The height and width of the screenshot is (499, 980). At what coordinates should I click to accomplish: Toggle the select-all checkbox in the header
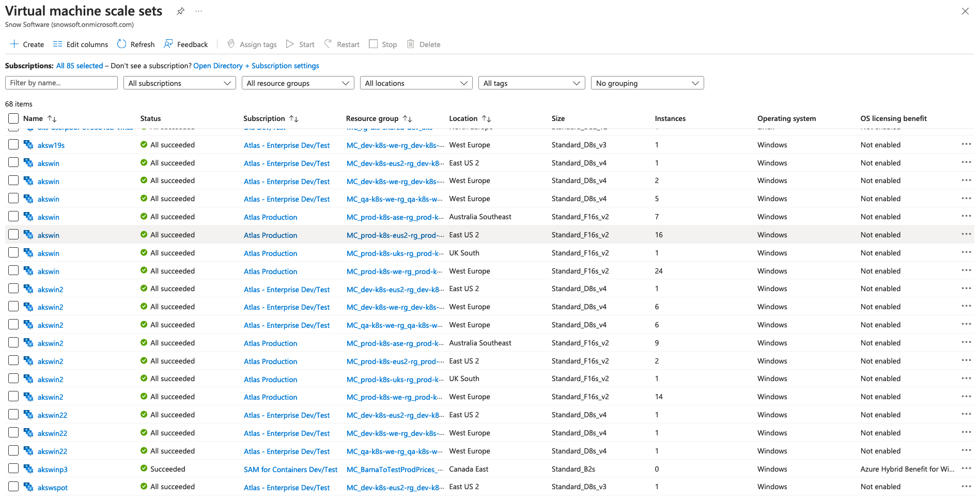pos(13,119)
